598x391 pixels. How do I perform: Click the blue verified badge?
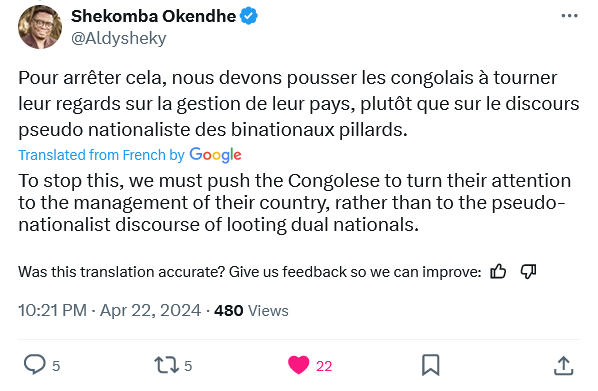tap(249, 16)
